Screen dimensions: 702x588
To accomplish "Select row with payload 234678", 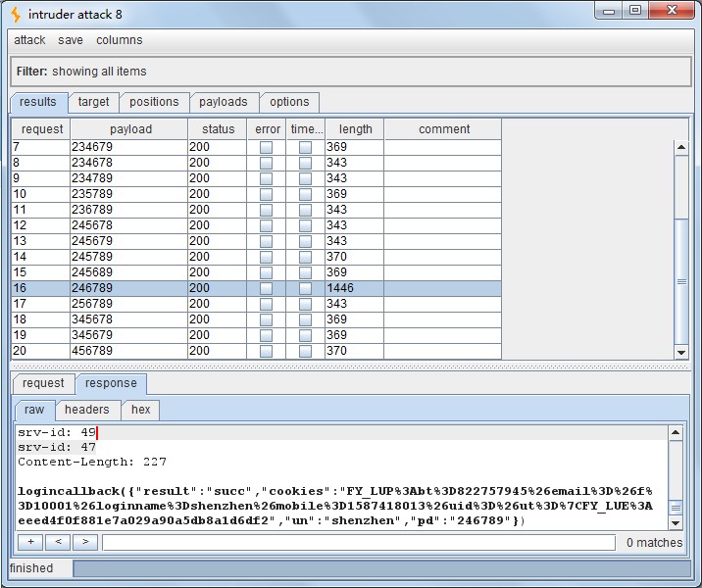I will (256, 163).
